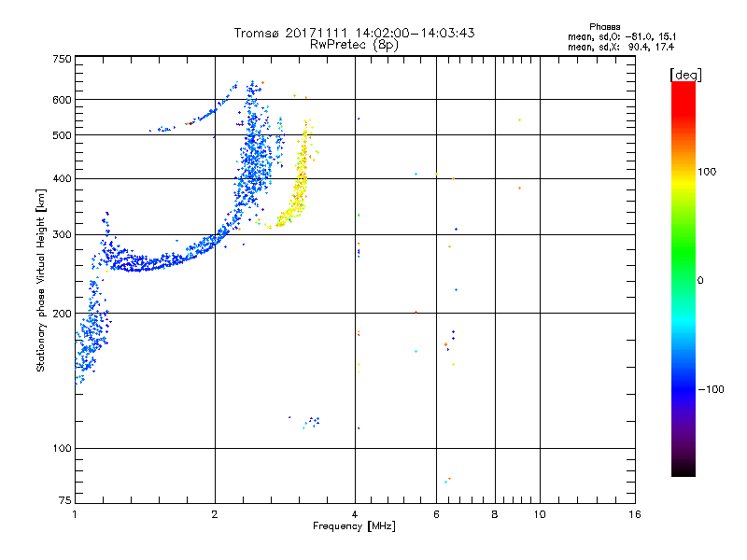Click the '4' x-axis tick label
This screenshot has height=560, width=747.
point(355,514)
